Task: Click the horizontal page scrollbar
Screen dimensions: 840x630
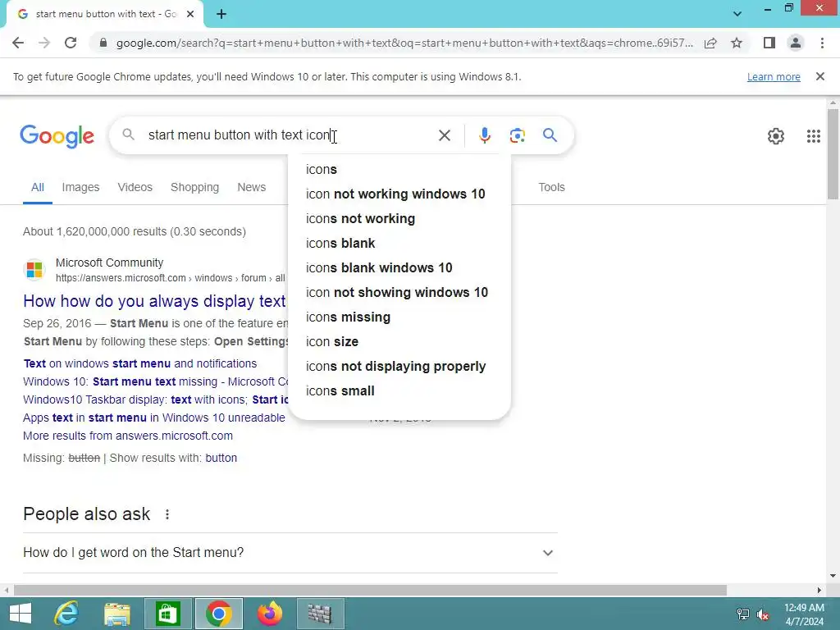Action: [x=370, y=591]
